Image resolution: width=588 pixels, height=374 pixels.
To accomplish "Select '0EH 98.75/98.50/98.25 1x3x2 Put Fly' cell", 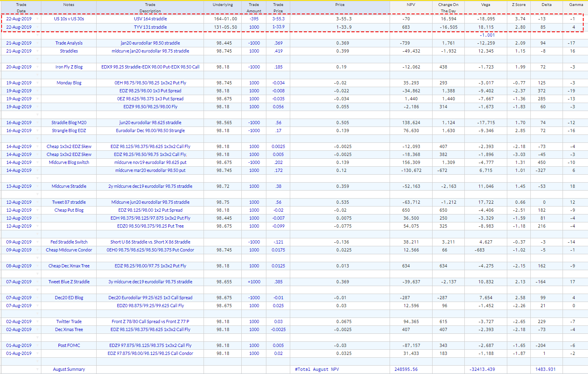I will tap(150, 83).
